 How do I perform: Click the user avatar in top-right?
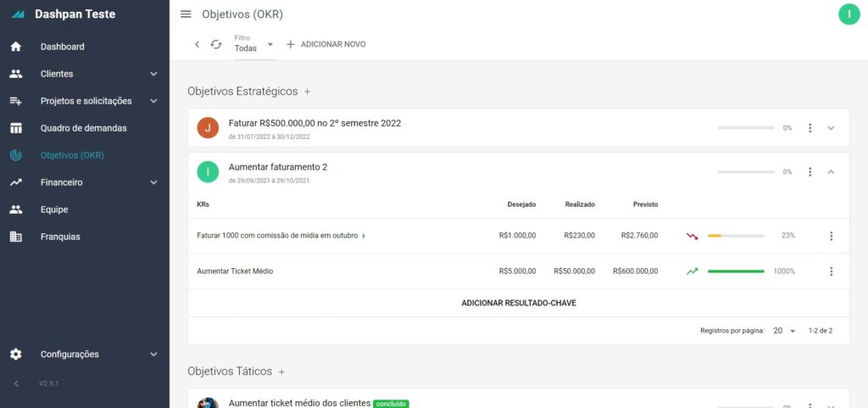(x=849, y=14)
